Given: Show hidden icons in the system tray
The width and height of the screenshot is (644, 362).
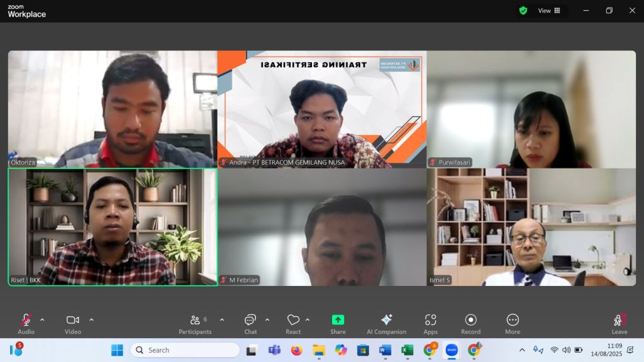Looking at the screenshot, I should pos(521,349).
